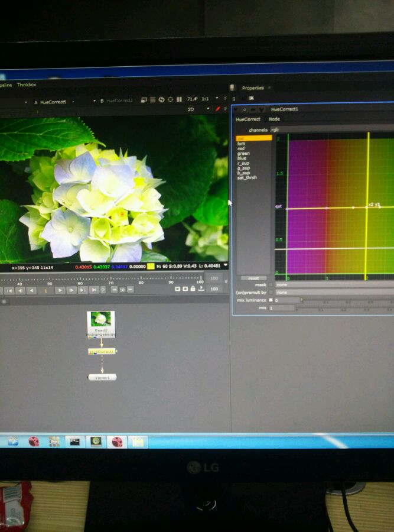The width and height of the screenshot is (394, 532).
Task: Open the mask channel dropdown set to none
Action: [334, 285]
